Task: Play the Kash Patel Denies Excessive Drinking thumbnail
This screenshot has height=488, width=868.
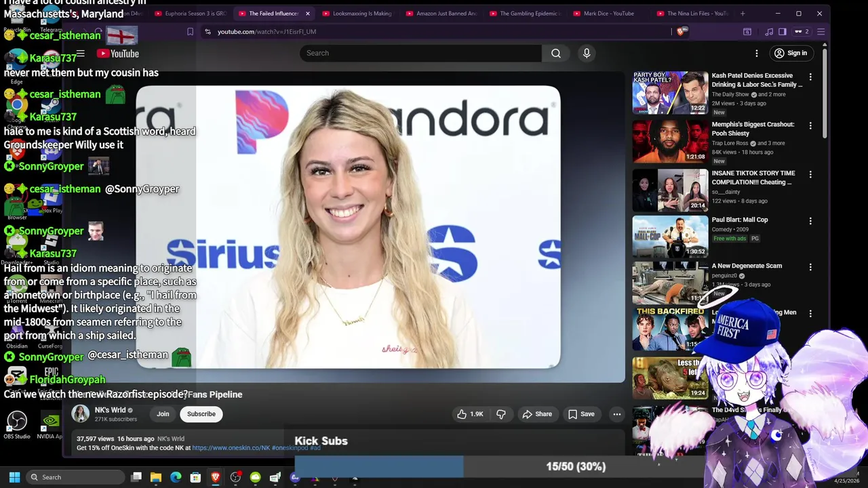Action: pos(670,93)
